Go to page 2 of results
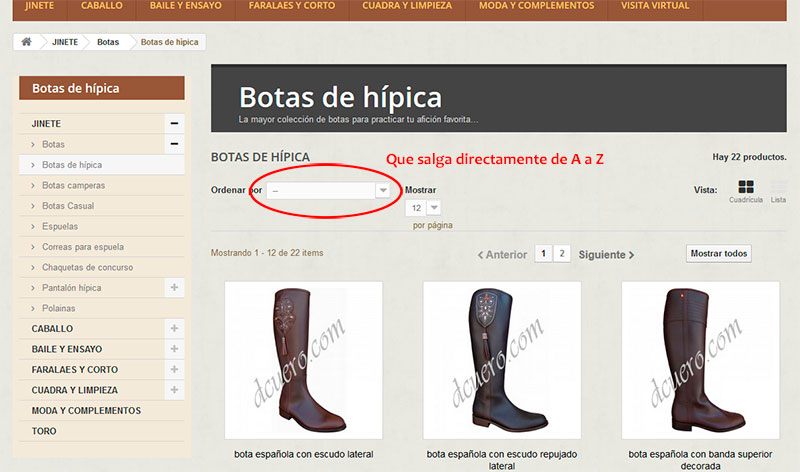Viewport: 800px width, 472px height. pyautogui.click(x=562, y=254)
